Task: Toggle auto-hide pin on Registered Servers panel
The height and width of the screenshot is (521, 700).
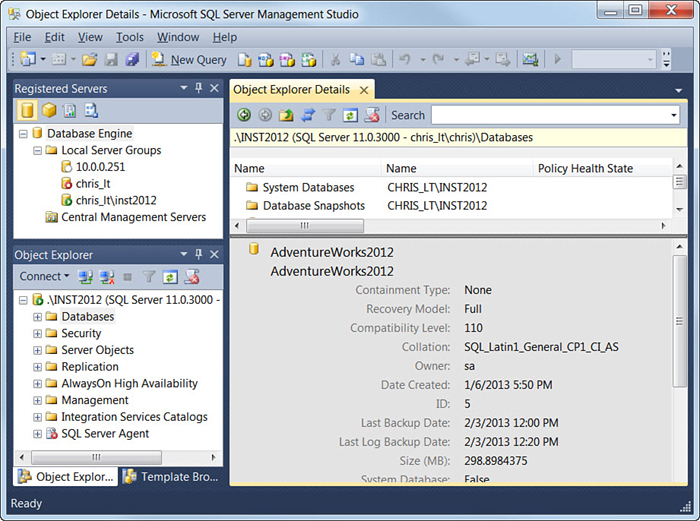Action: pyautogui.click(x=198, y=88)
